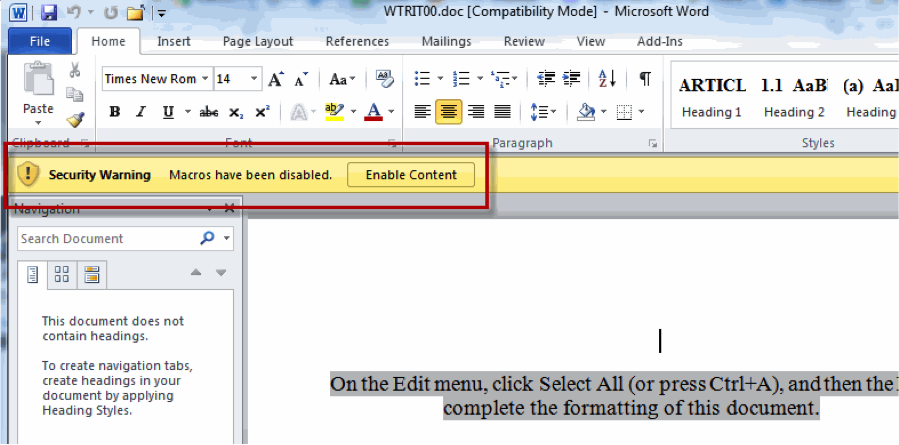Align text right
This screenshot has height=445, width=899.
(475, 112)
